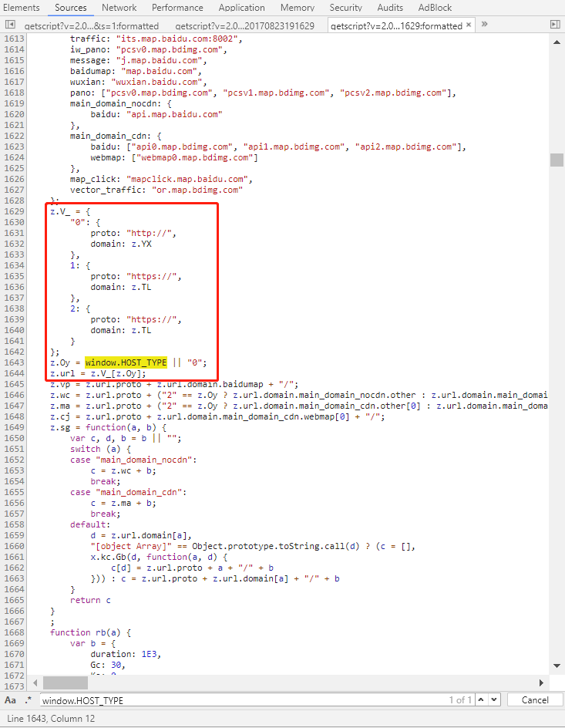Click "or.map.bdimg.com" string
This screenshot has height=728, width=565.
197,190
